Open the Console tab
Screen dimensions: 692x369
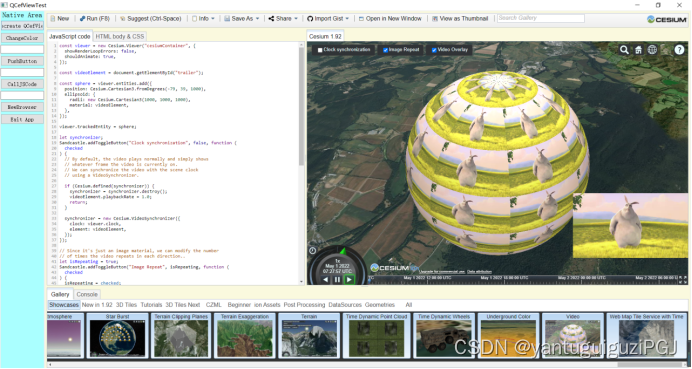[87, 294]
